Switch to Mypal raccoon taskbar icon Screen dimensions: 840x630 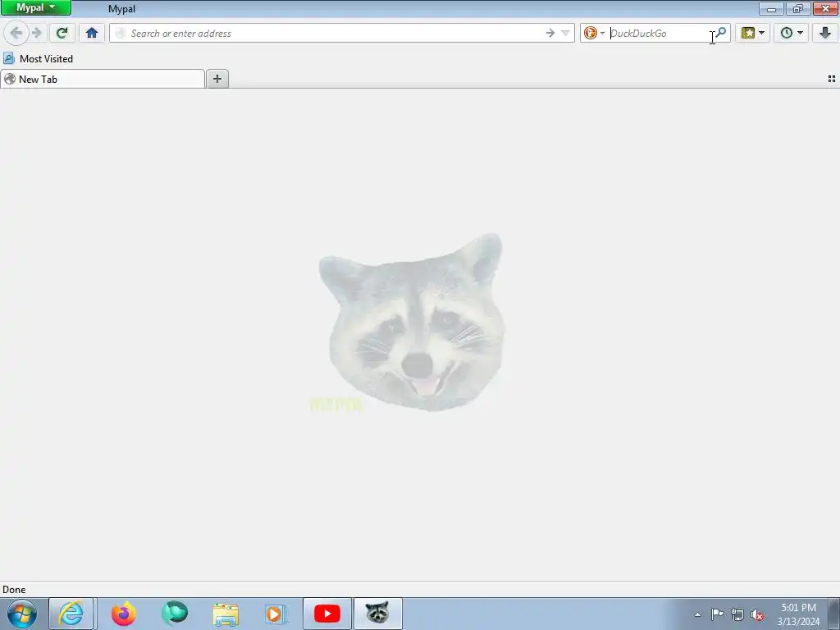377,614
